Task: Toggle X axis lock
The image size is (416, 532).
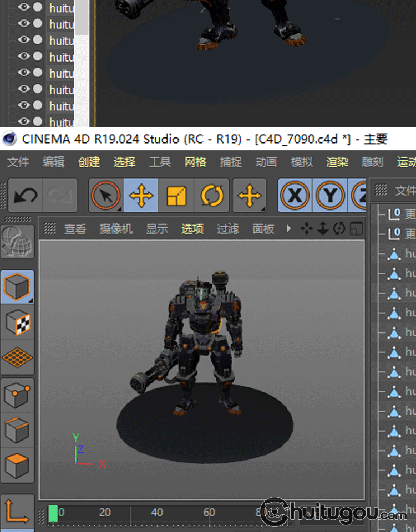Action: point(295,196)
